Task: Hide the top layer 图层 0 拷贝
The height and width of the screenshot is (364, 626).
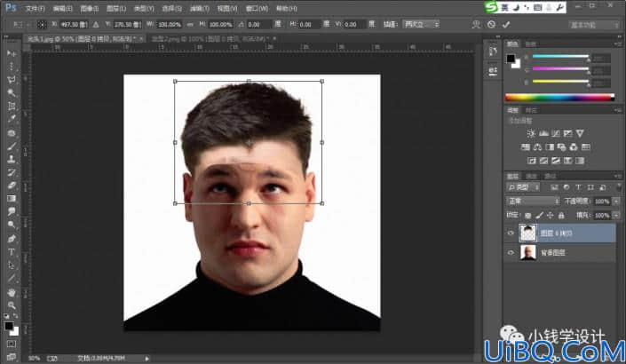Action: 511,233
